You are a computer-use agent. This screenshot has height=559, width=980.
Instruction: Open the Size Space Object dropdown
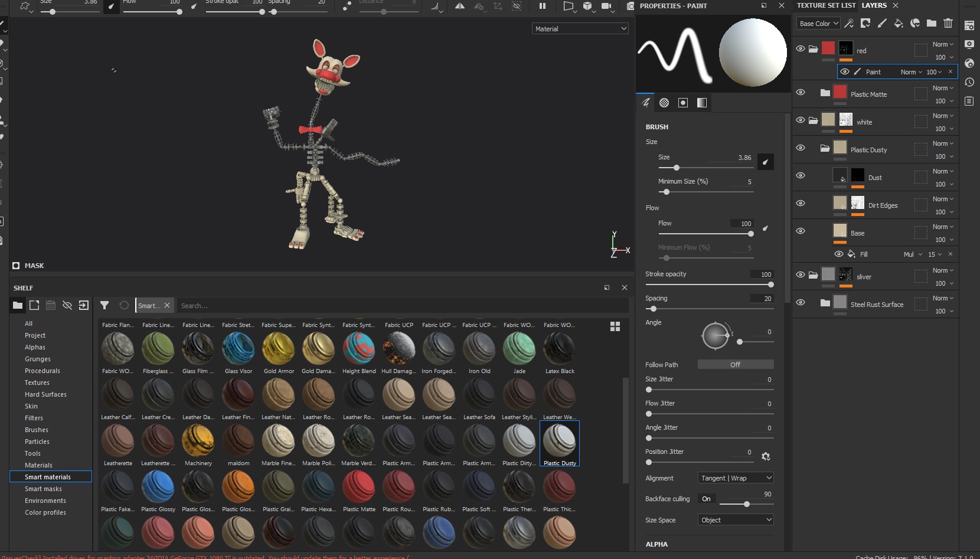(x=736, y=520)
